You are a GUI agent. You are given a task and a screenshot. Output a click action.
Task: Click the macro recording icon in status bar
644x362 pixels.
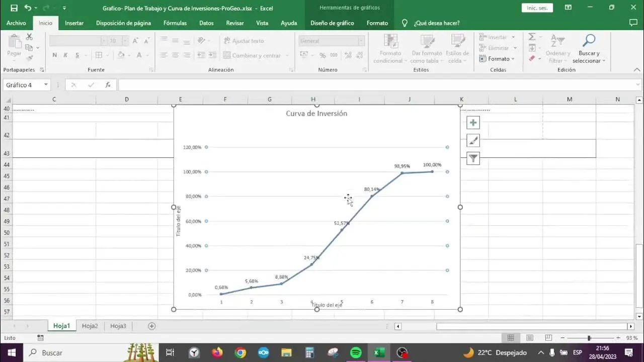(x=41, y=338)
